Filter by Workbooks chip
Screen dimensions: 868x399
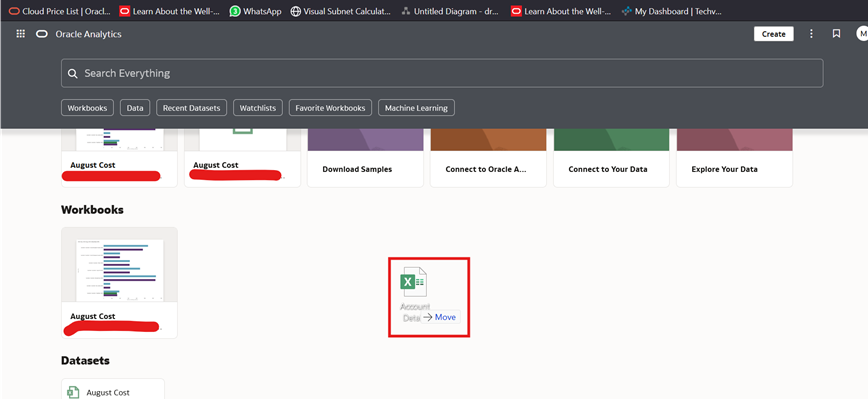point(87,108)
